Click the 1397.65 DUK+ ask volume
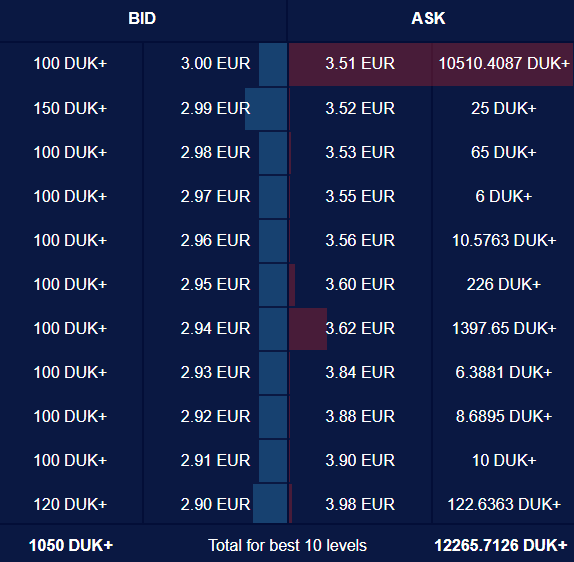574x562 pixels. point(504,328)
